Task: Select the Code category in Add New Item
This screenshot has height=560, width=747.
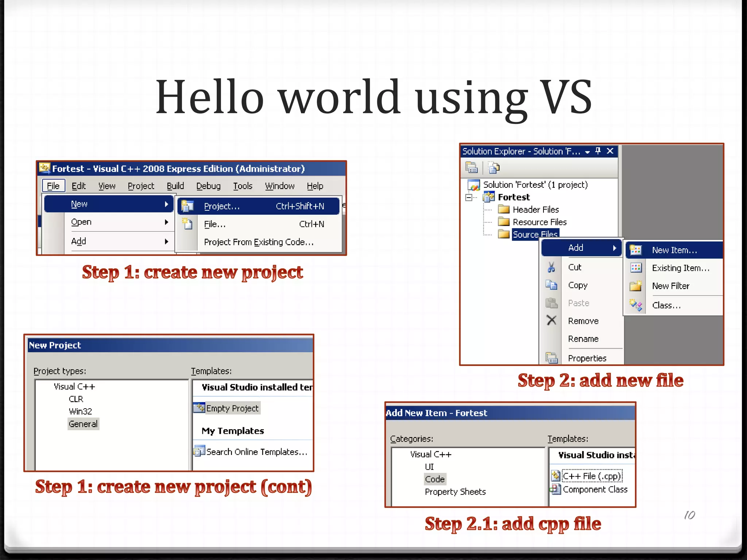Action: point(435,479)
